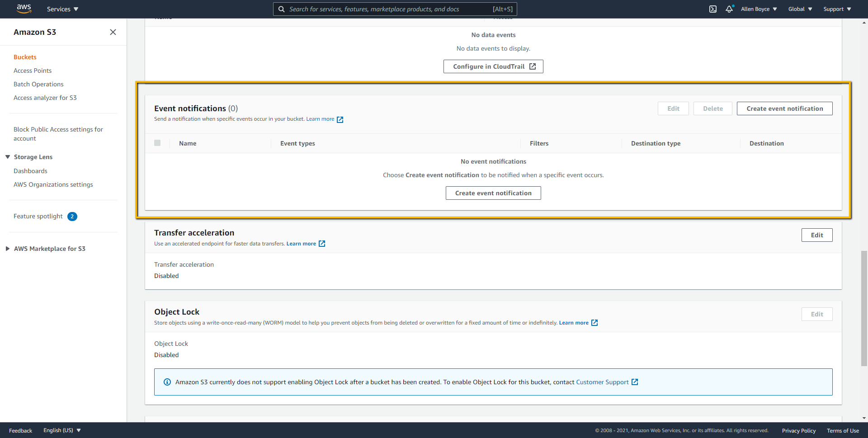Screen dimensions: 868x438
Task: Click the scrollbar up arrow
Action: tap(864, 22)
